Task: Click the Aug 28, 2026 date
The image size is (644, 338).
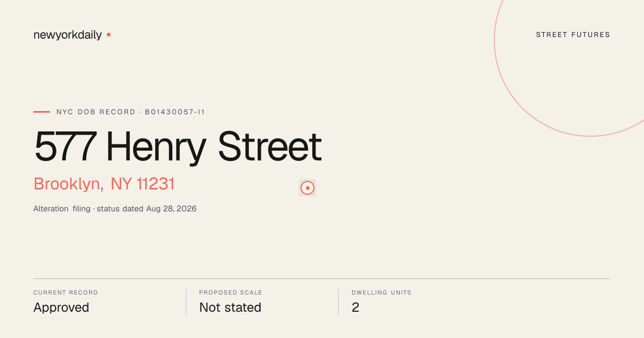Action: (x=171, y=209)
